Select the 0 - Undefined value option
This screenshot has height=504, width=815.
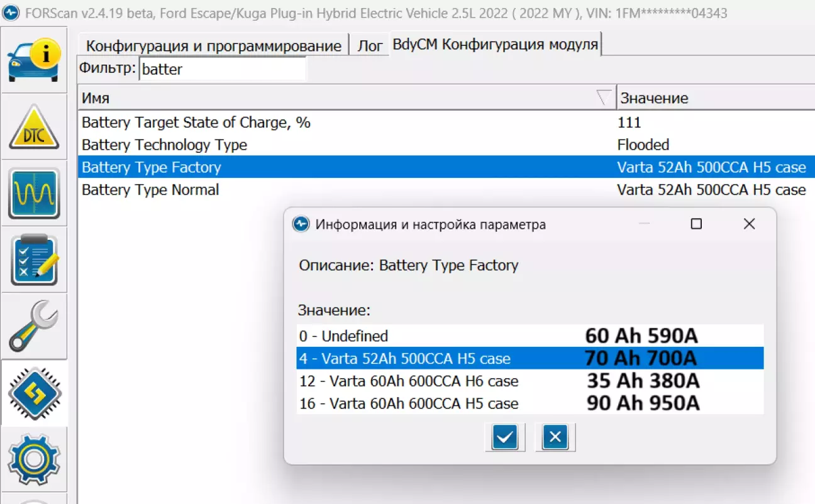pyautogui.click(x=343, y=336)
